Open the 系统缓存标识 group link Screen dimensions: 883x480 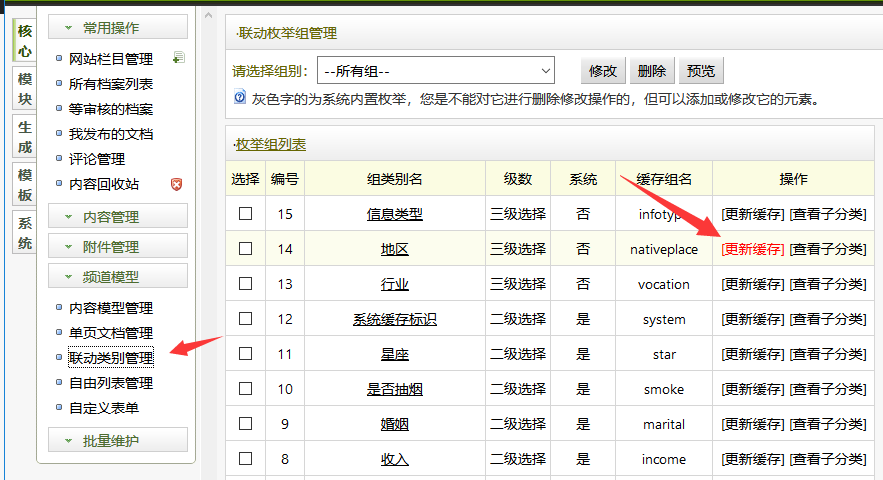click(394, 319)
